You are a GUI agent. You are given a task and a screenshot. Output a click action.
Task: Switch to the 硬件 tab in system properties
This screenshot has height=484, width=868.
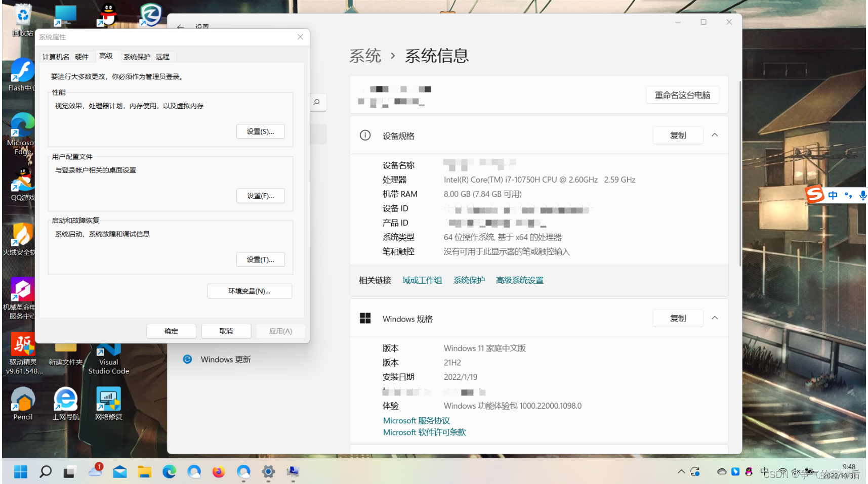tap(81, 56)
